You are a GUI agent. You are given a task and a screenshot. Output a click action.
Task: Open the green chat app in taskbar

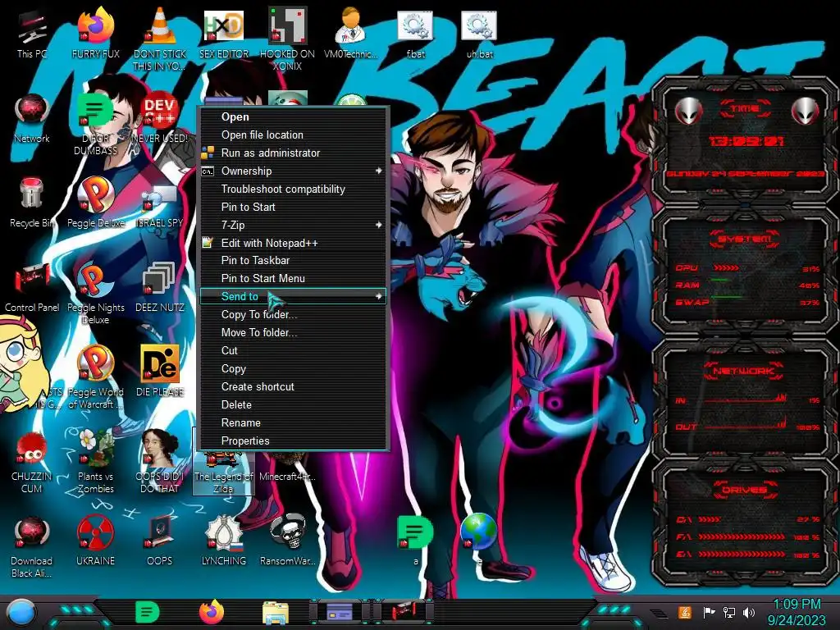[x=148, y=612]
